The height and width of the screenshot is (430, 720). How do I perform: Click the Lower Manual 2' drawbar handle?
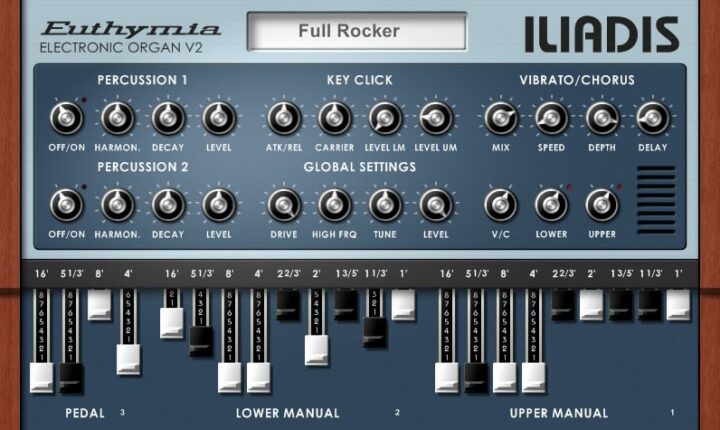click(x=316, y=349)
